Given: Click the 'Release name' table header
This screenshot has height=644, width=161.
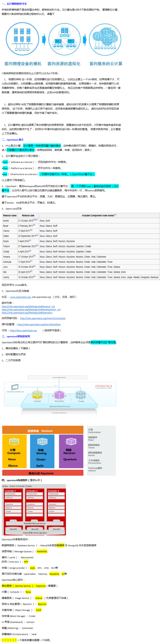Looking at the screenshot, I should click(10, 216).
